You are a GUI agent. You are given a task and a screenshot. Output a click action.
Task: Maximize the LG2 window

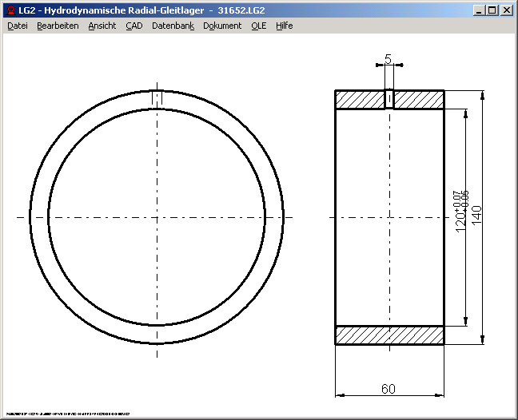[492, 10]
